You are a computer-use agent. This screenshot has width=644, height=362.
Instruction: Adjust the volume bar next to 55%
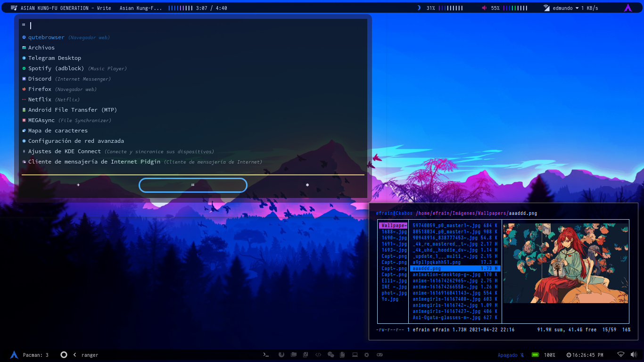click(x=515, y=8)
